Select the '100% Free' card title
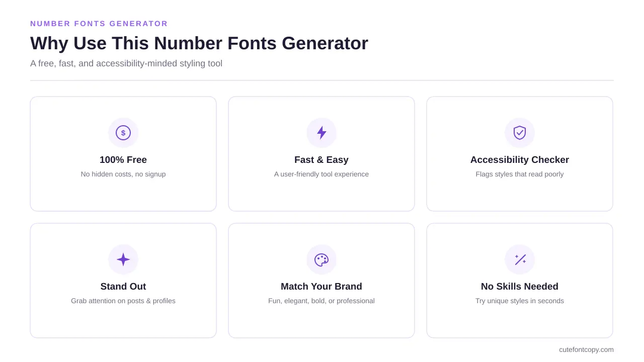The height and width of the screenshot is (362, 644). click(x=123, y=160)
